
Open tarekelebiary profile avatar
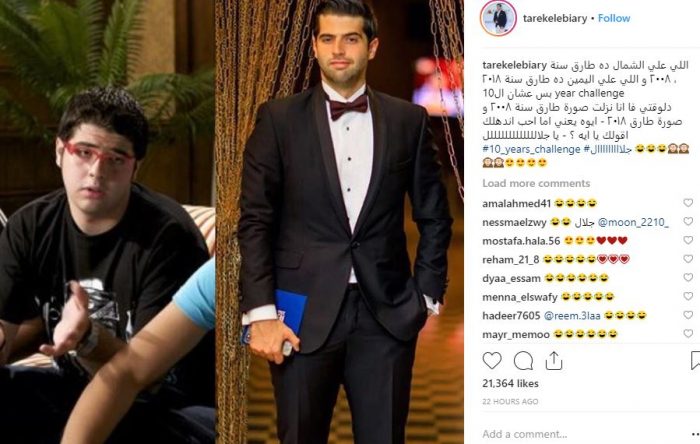coord(498,18)
